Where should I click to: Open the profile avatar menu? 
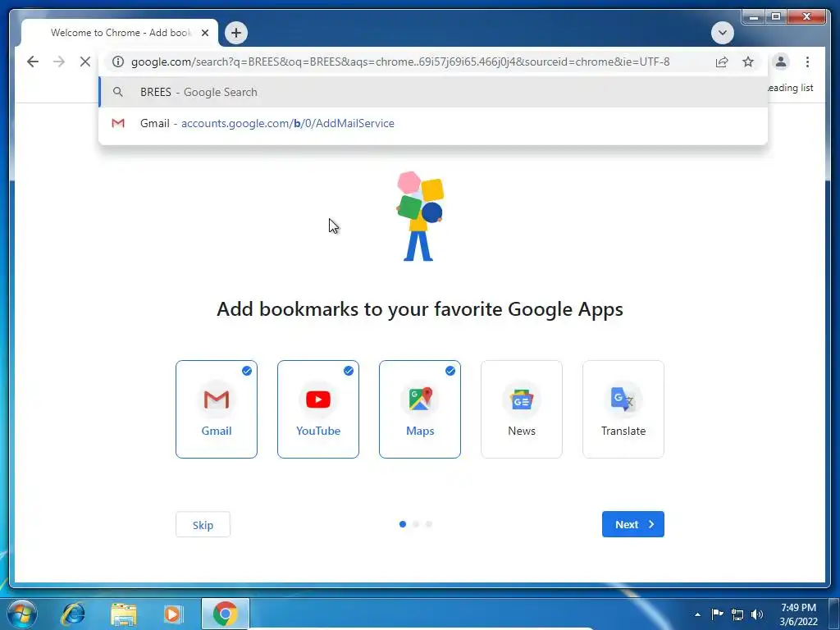coord(781,62)
